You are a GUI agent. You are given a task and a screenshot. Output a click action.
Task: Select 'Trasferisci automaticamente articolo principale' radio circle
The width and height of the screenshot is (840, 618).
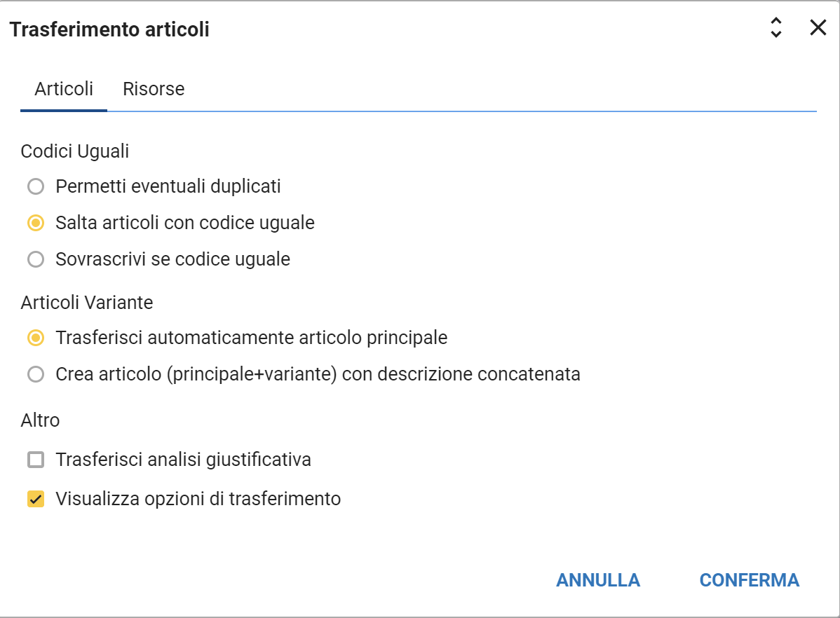(36, 338)
